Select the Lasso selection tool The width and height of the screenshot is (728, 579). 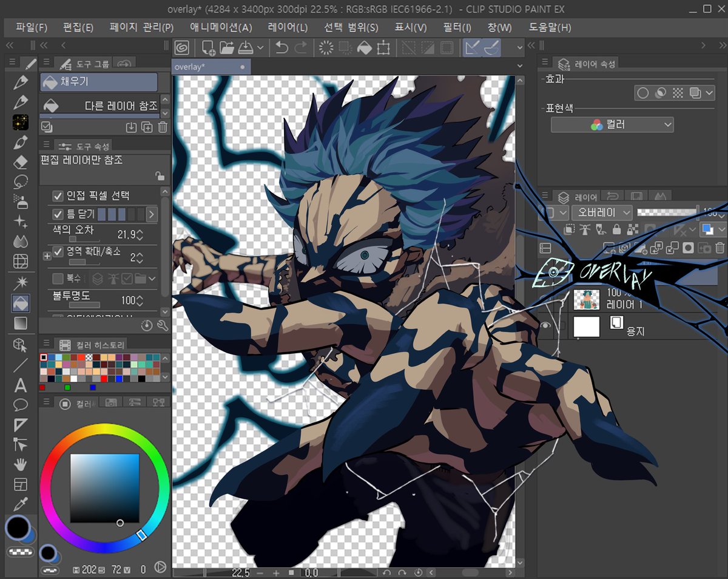[x=21, y=181]
